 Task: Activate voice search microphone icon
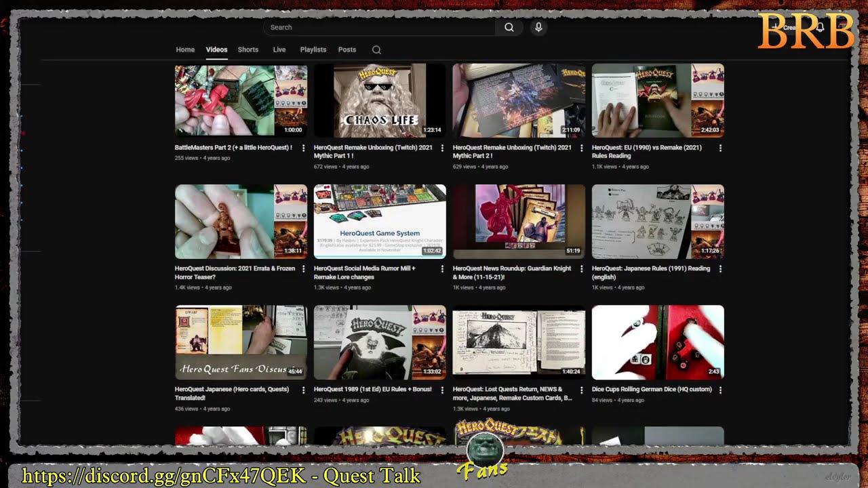[538, 27]
